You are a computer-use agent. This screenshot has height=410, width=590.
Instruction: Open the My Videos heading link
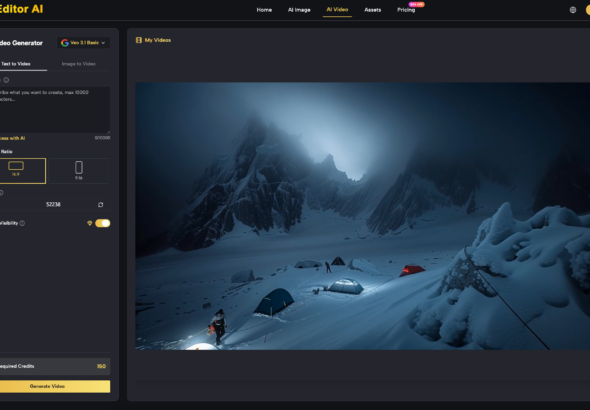[x=158, y=40]
